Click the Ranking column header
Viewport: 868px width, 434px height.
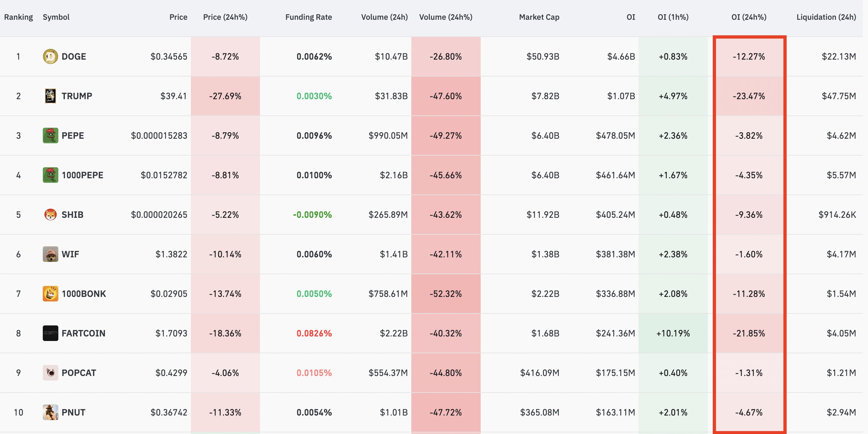[x=18, y=17]
